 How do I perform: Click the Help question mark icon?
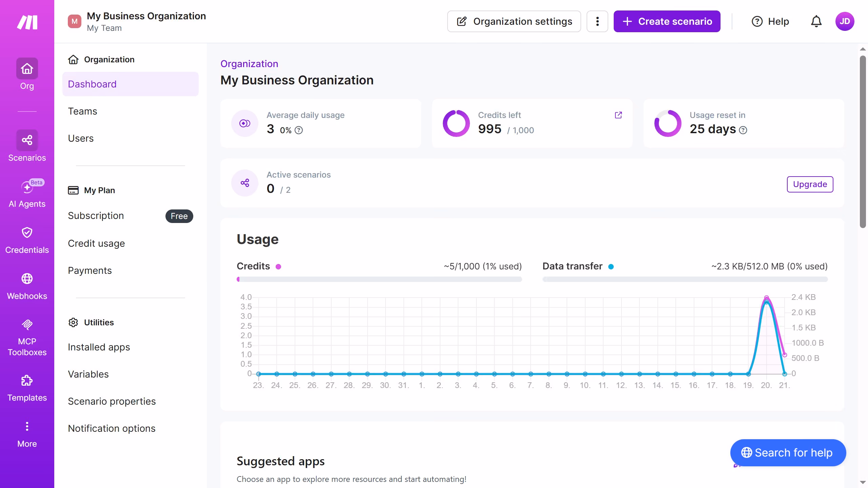point(757,21)
